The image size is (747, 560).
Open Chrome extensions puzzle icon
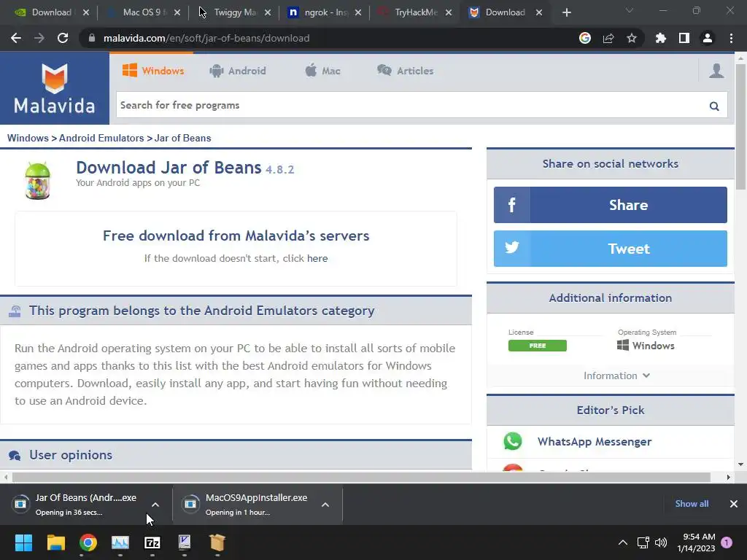tap(661, 38)
